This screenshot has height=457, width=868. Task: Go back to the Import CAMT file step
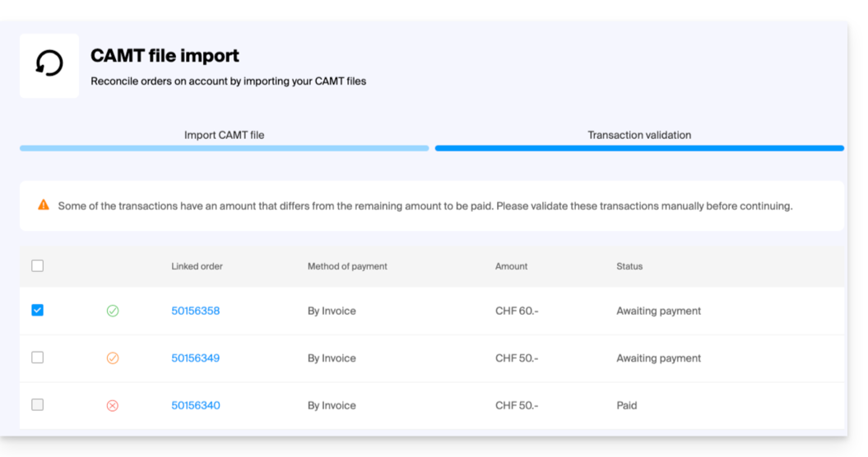click(224, 135)
